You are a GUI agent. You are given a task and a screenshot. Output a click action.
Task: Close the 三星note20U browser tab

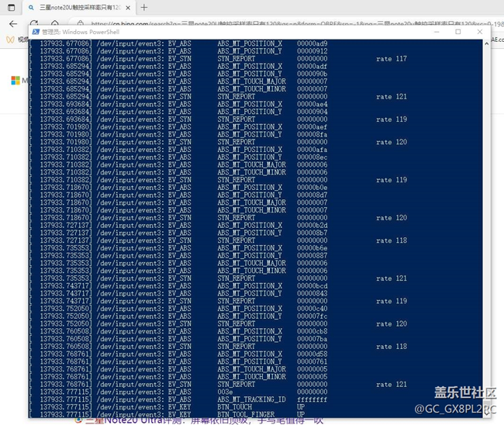[129, 8]
